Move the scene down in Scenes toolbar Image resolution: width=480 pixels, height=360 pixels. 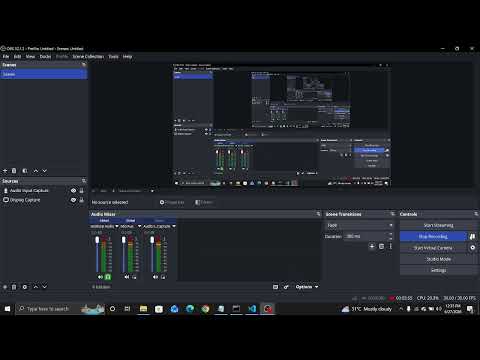(44, 171)
